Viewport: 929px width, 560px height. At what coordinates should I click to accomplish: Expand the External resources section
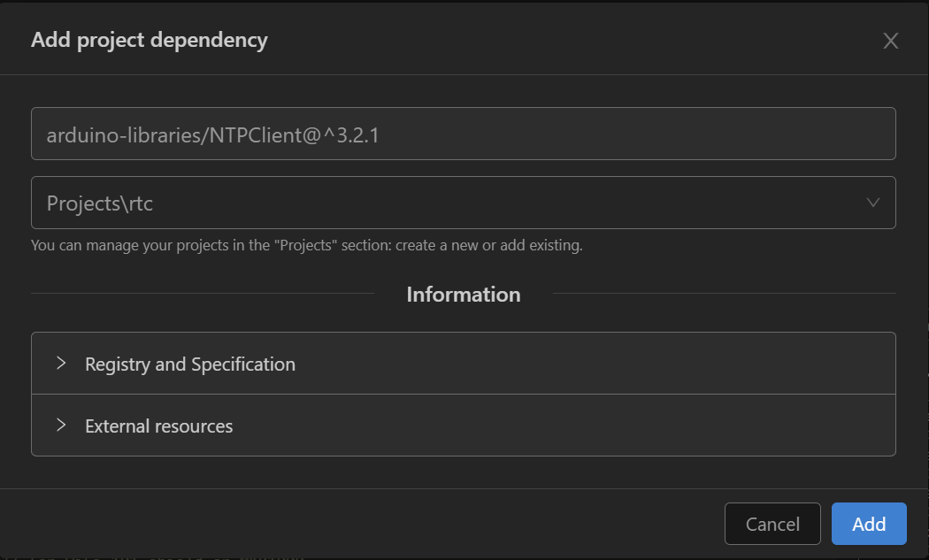tap(464, 426)
